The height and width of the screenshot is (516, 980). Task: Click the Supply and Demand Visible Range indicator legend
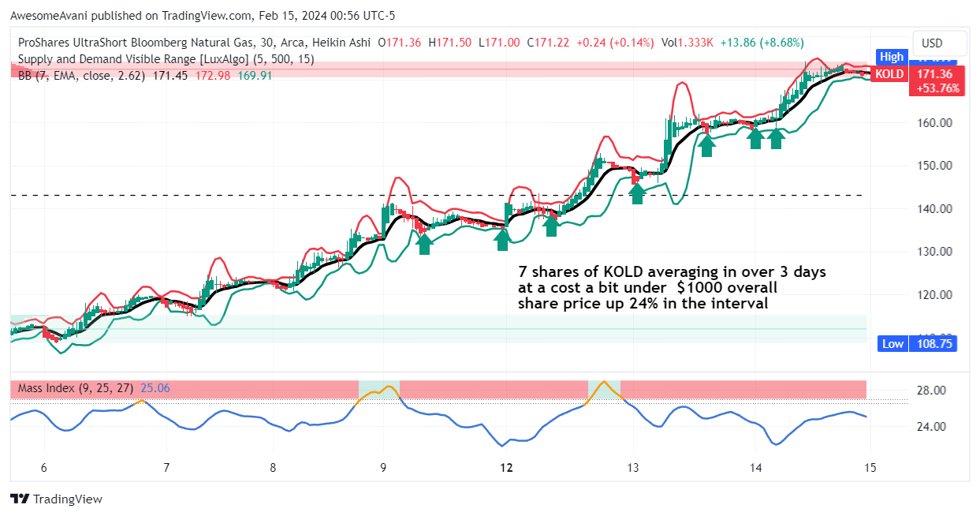[x=166, y=59]
